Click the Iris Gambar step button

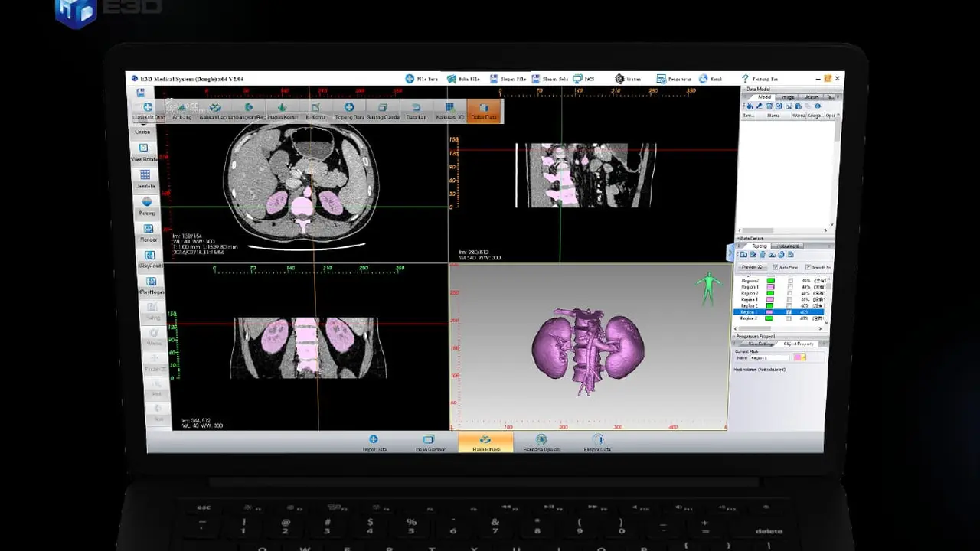tap(430, 443)
